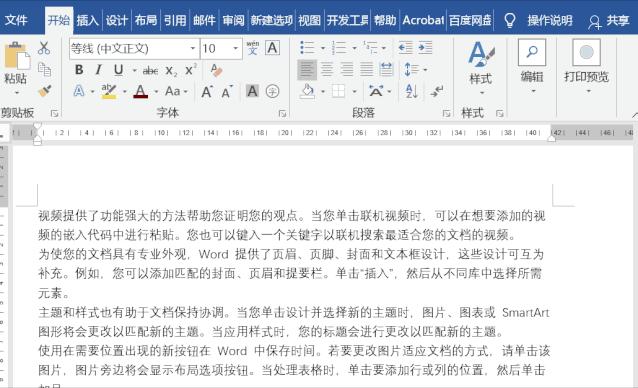This screenshot has height=388, width=638.
Task: Click the Borders grid icon
Action: coord(338,91)
